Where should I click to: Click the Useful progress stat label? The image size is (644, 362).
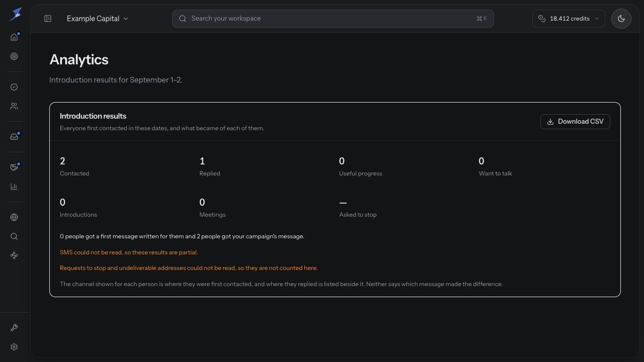click(361, 173)
